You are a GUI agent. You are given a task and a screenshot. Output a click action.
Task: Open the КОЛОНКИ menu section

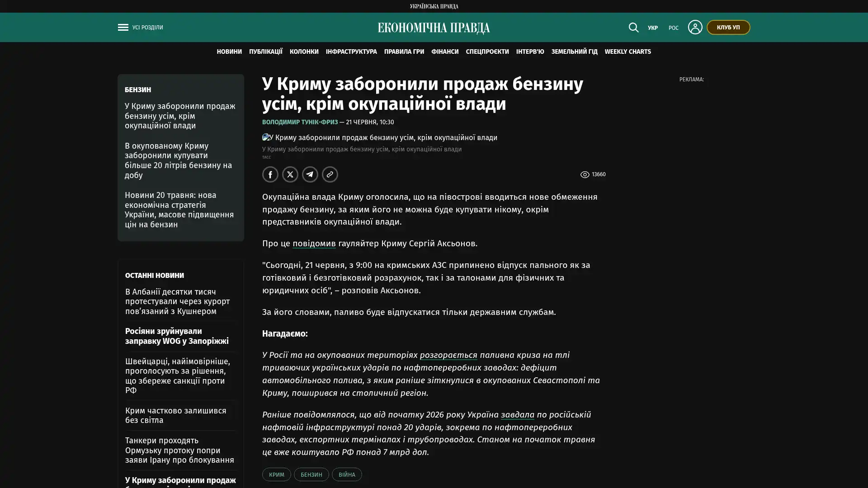[304, 52]
